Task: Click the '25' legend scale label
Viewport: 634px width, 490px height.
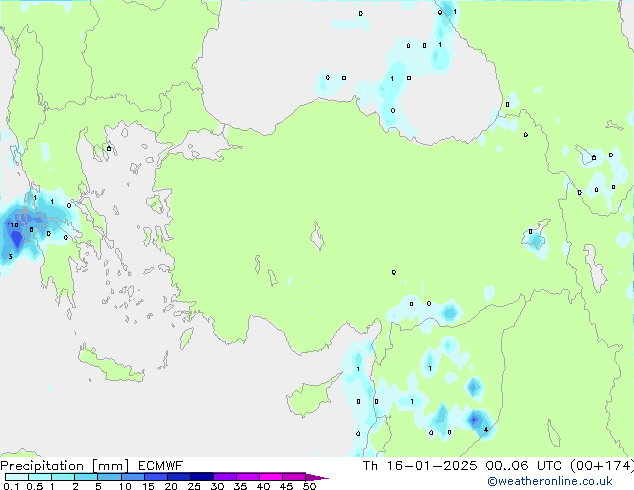Action: point(194,486)
